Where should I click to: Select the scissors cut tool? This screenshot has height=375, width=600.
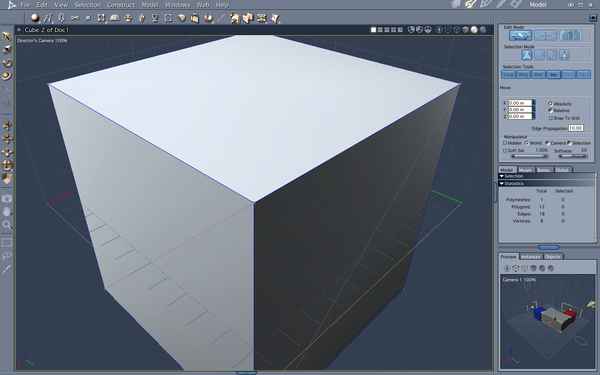click(x=75, y=18)
